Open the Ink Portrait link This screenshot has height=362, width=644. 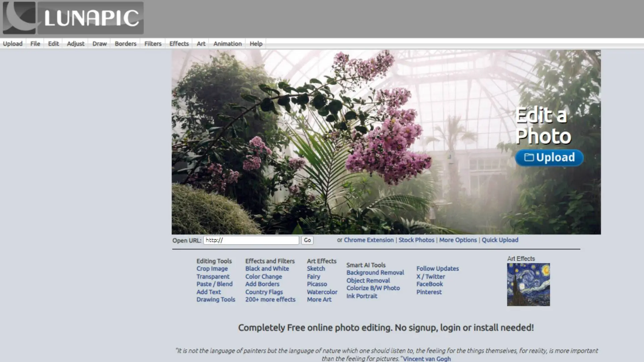coord(362,296)
